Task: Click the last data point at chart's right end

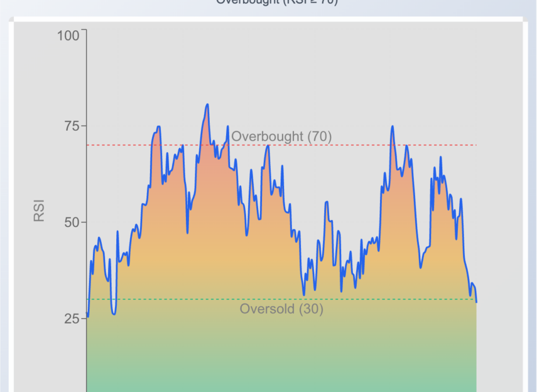Action: click(476, 301)
